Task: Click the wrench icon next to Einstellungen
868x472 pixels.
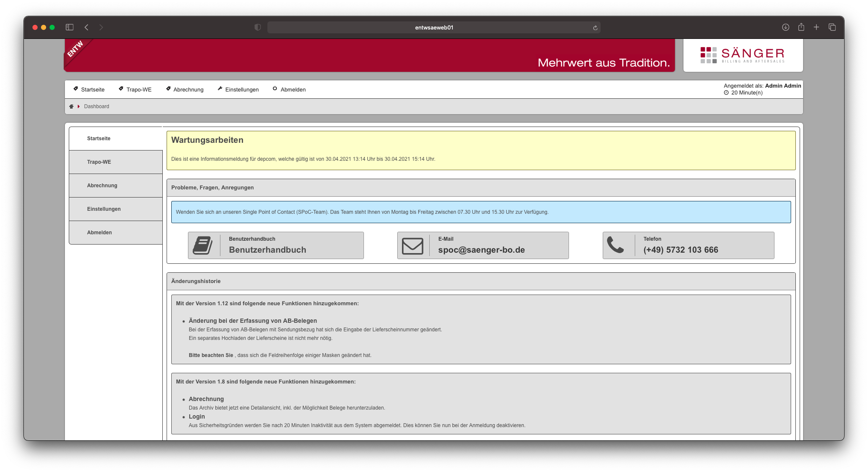Action: (220, 89)
